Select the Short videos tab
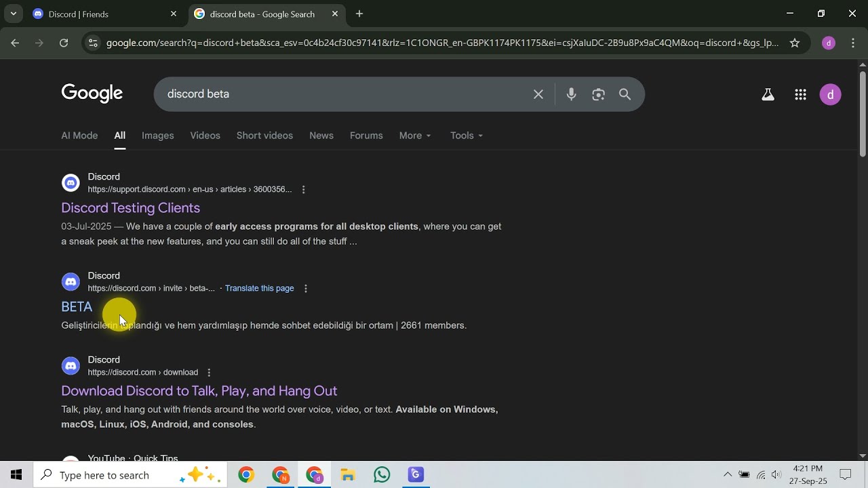This screenshot has height=488, width=868. 264,136
